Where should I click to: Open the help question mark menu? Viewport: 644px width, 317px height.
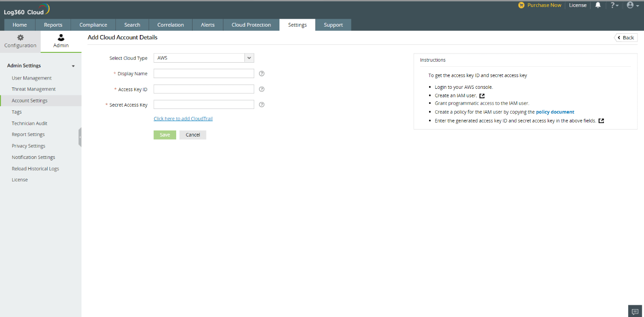(x=615, y=5)
